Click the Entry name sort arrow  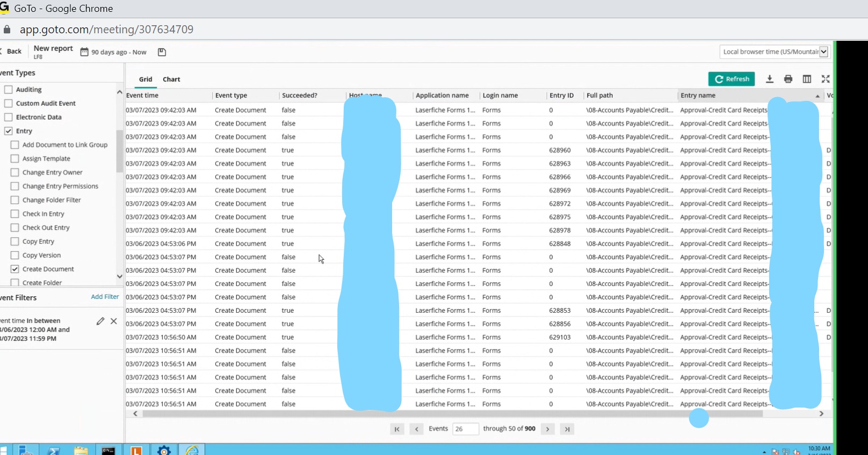818,96
